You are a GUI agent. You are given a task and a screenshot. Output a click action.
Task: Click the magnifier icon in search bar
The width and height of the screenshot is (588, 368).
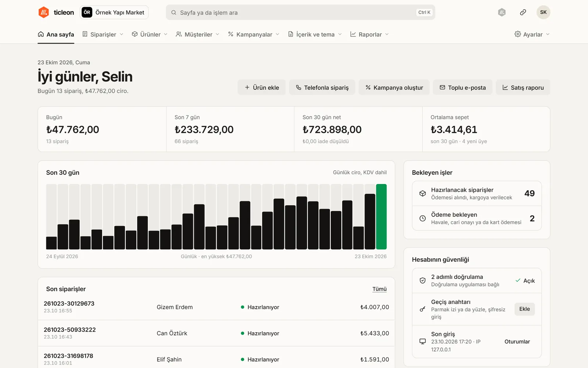173,13
